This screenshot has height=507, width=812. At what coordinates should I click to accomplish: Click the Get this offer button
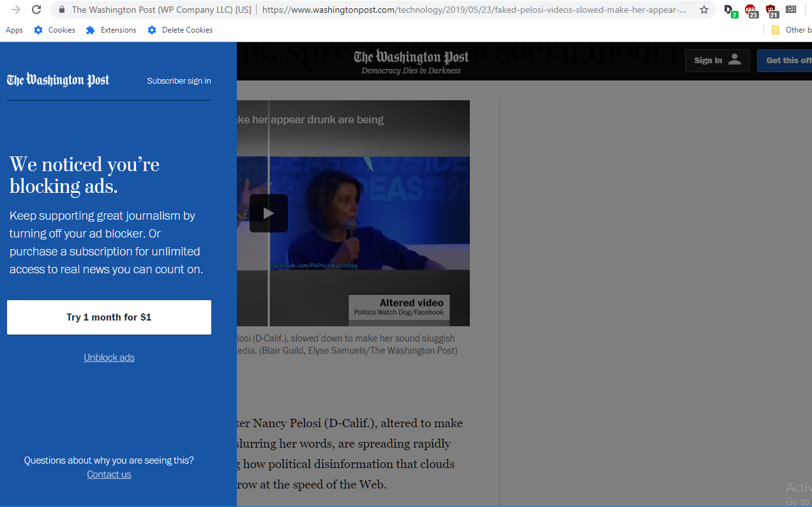[x=785, y=61]
